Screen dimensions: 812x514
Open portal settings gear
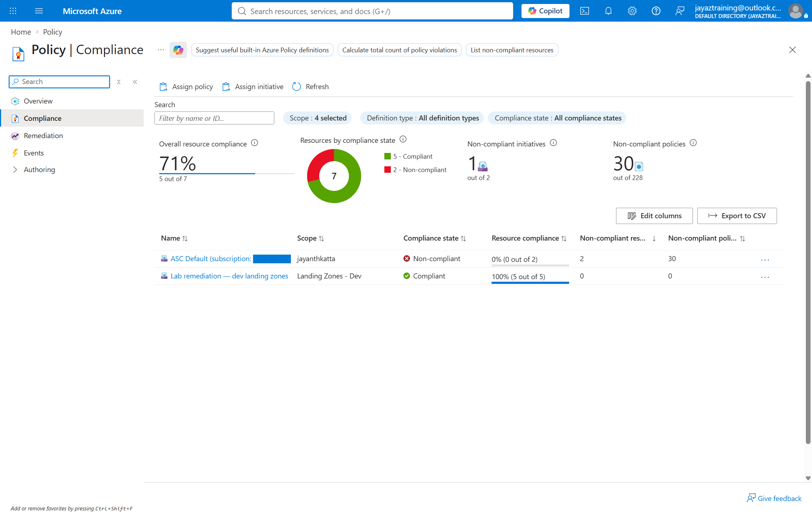pos(632,11)
